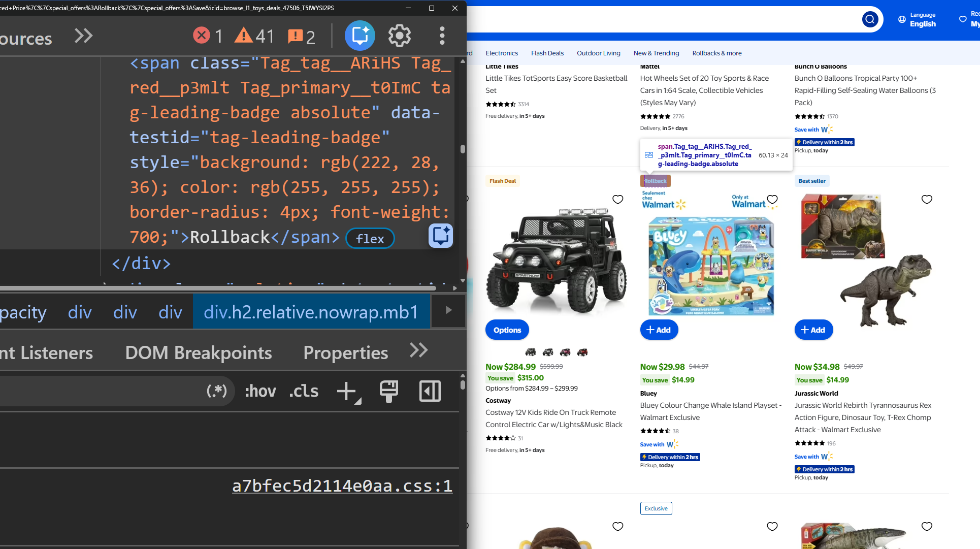Toggle .cls element classes panel
Image resolution: width=980 pixels, height=549 pixels.
[x=304, y=391]
